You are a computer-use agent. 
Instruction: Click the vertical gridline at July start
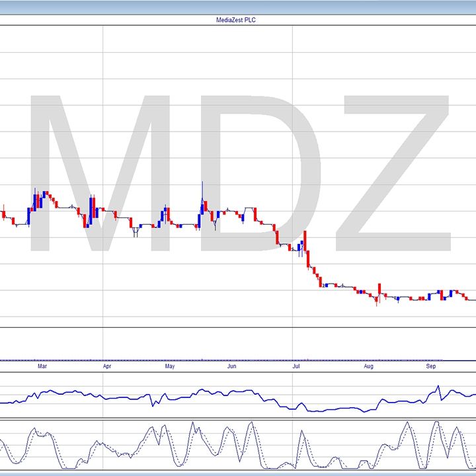tap(292, 132)
